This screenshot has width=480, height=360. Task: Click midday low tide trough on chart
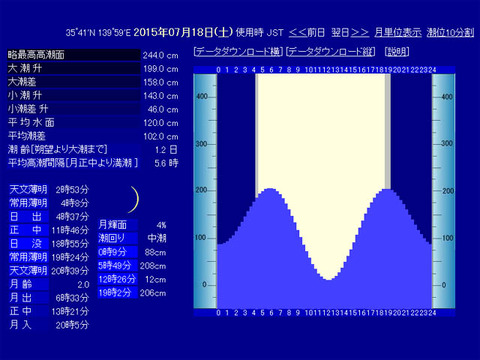tap(328, 279)
